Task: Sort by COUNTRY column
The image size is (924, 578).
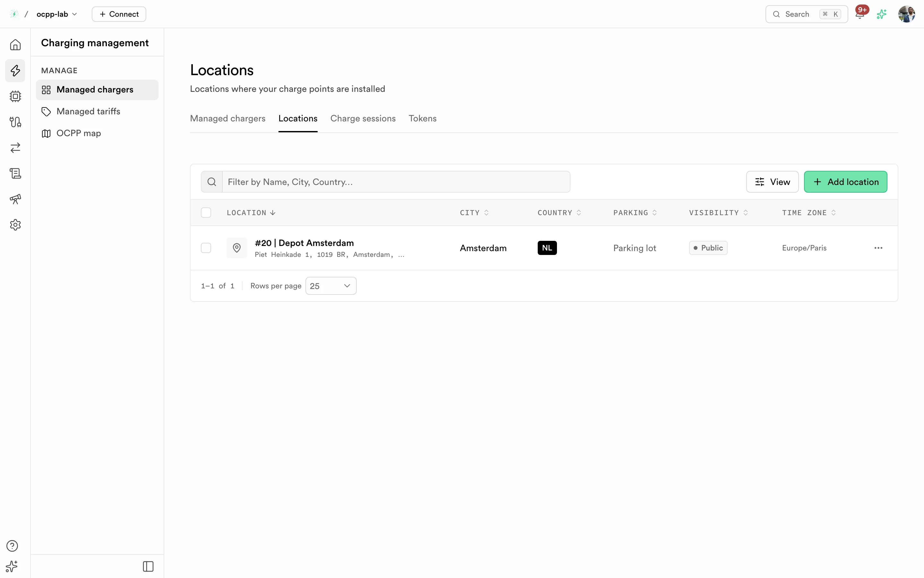Action: (x=559, y=213)
